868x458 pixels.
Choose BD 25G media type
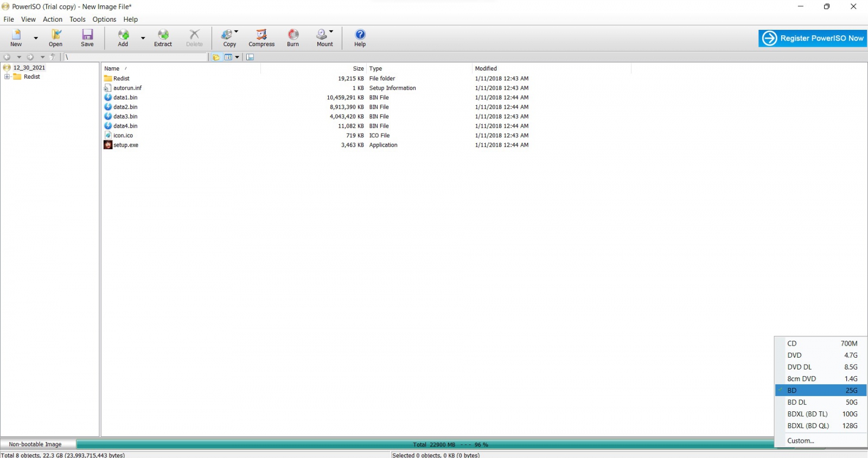821,391
